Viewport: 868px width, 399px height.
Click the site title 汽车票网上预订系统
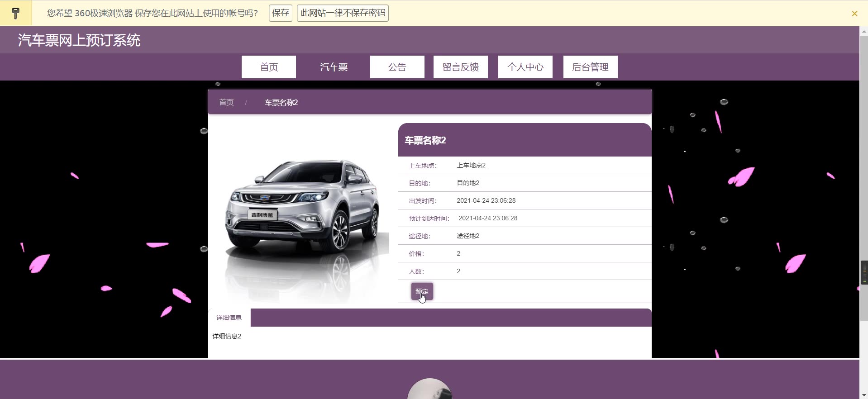(79, 40)
